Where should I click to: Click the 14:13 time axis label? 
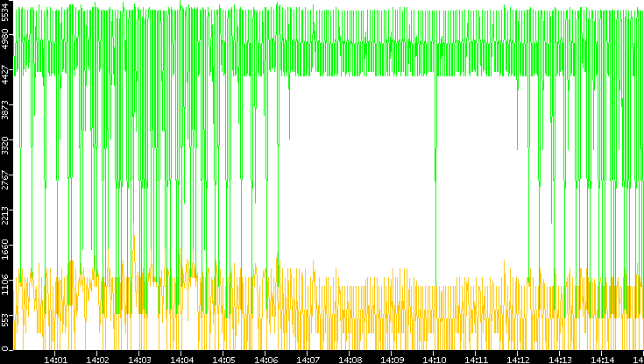click(561, 358)
